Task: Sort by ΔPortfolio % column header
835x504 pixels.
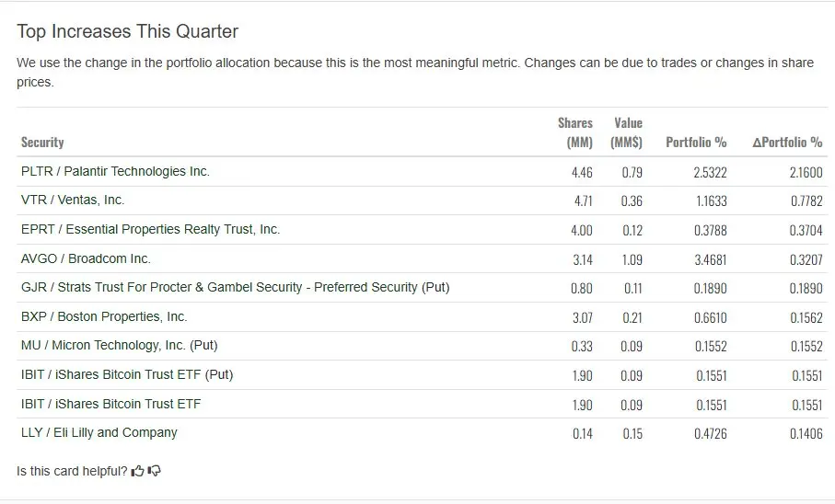Action: [787, 143]
